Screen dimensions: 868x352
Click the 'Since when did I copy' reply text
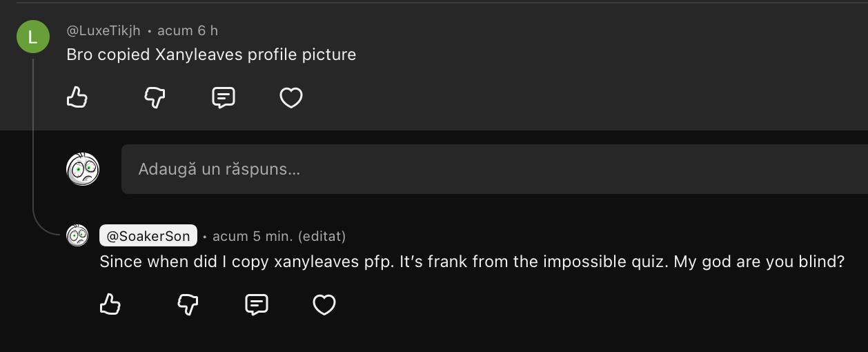pos(472,262)
